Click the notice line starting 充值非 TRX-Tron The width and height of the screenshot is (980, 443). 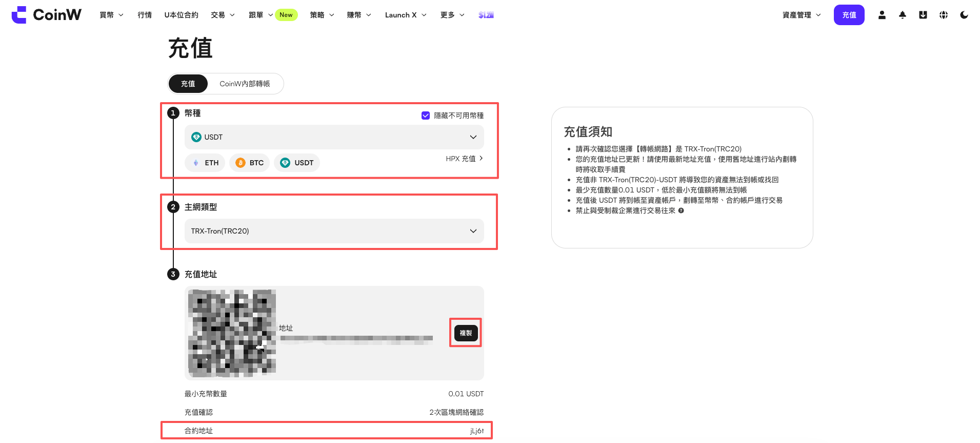677,180
